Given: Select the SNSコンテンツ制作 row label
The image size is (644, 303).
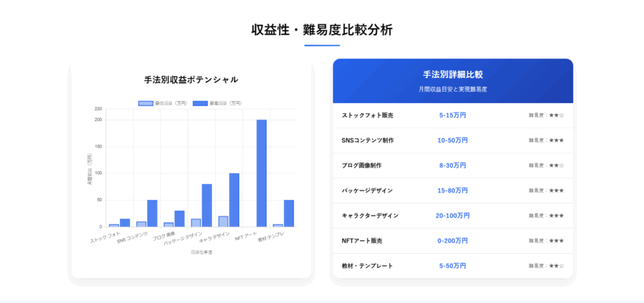Looking at the screenshot, I should pyautogui.click(x=367, y=140).
